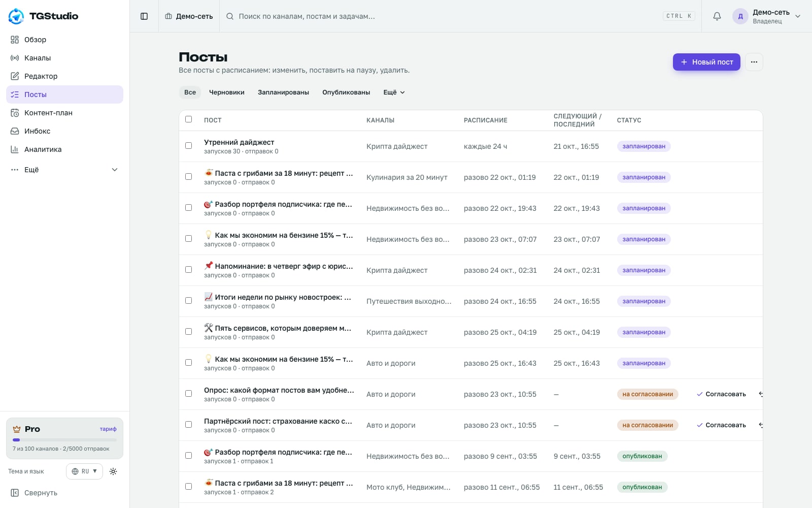812x508 pixels.
Task: Click the Новый пост button
Action: [x=706, y=62]
